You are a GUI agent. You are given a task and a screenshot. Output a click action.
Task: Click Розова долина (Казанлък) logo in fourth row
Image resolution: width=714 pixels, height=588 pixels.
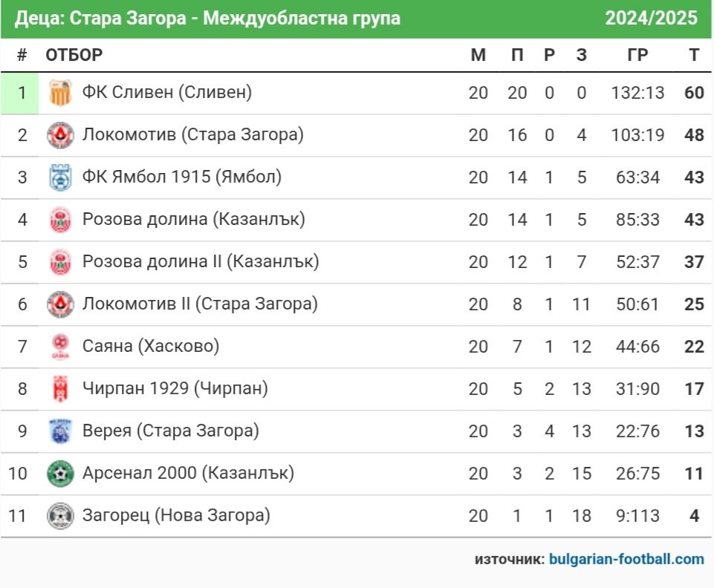pyautogui.click(x=60, y=220)
